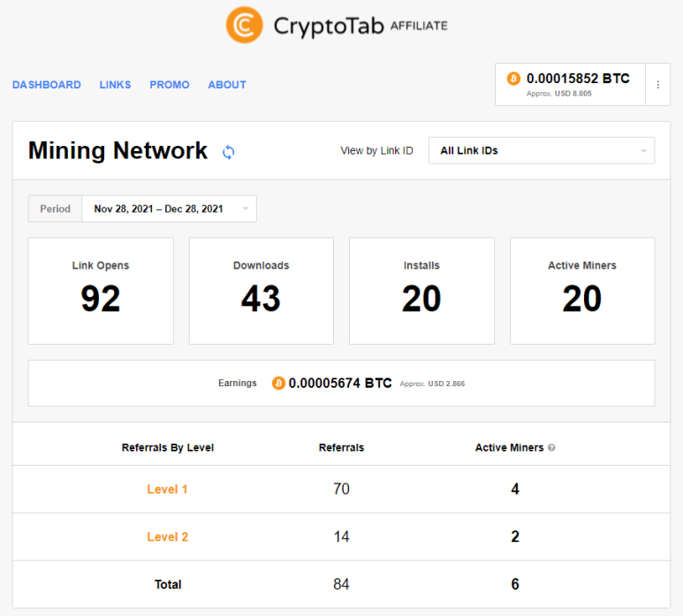Click the Level 1 active miners value 4

pos(515,489)
